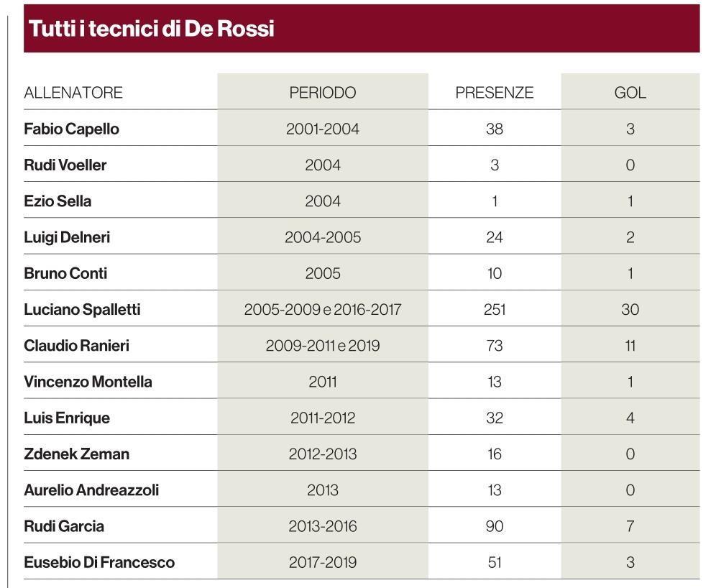Click the 'Tutti i tecnici di De Rossi' title
The width and height of the screenshot is (716, 588).
(151, 28)
